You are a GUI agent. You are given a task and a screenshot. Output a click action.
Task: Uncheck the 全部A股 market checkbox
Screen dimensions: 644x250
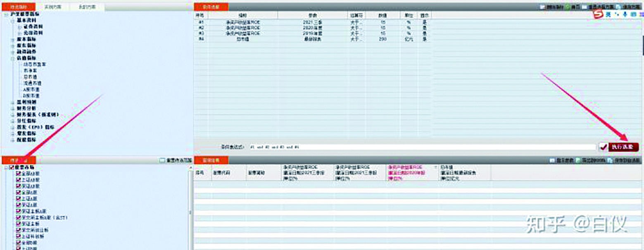coord(18,175)
